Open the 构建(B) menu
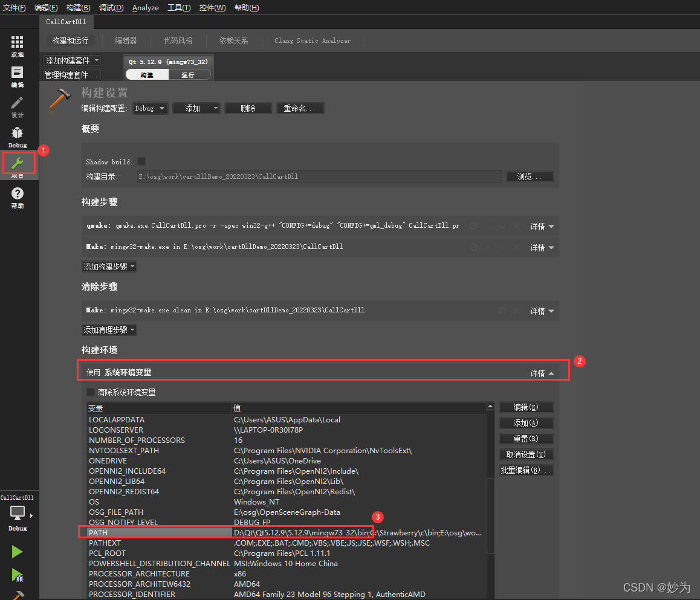Image resolution: width=700 pixels, height=600 pixels. 78,8
